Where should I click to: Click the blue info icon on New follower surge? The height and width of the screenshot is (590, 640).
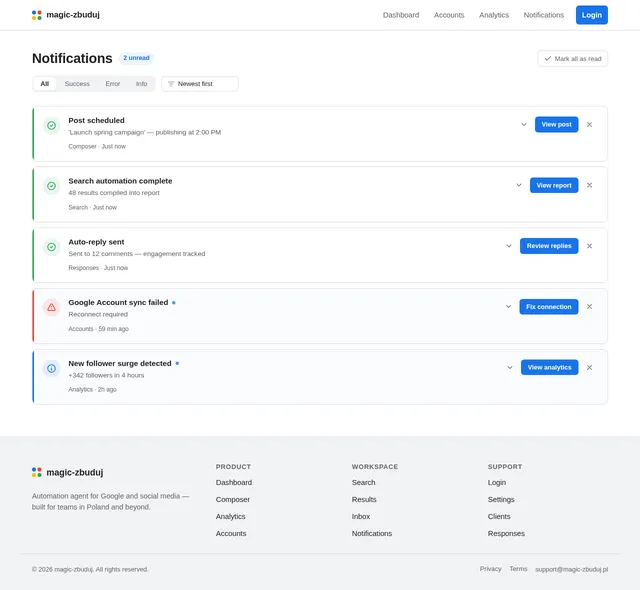pyautogui.click(x=51, y=368)
